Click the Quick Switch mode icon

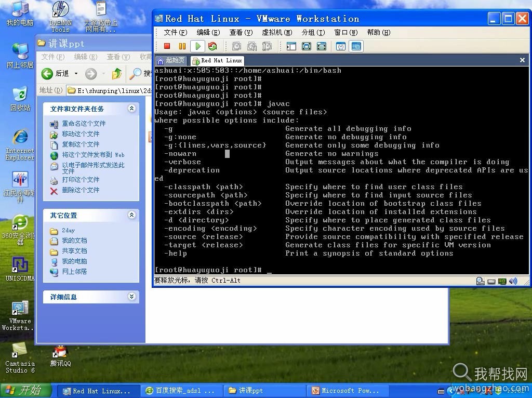coord(322,46)
